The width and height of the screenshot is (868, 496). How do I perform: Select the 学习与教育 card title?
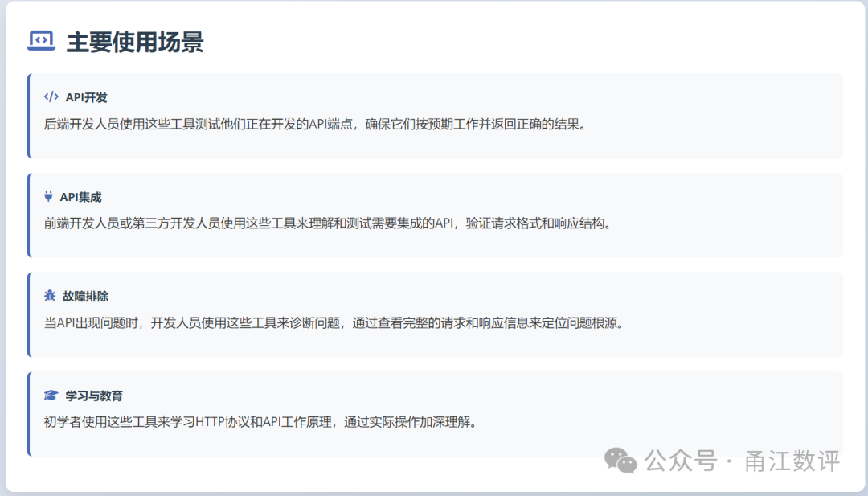pyautogui.click(x=94, y=396)
